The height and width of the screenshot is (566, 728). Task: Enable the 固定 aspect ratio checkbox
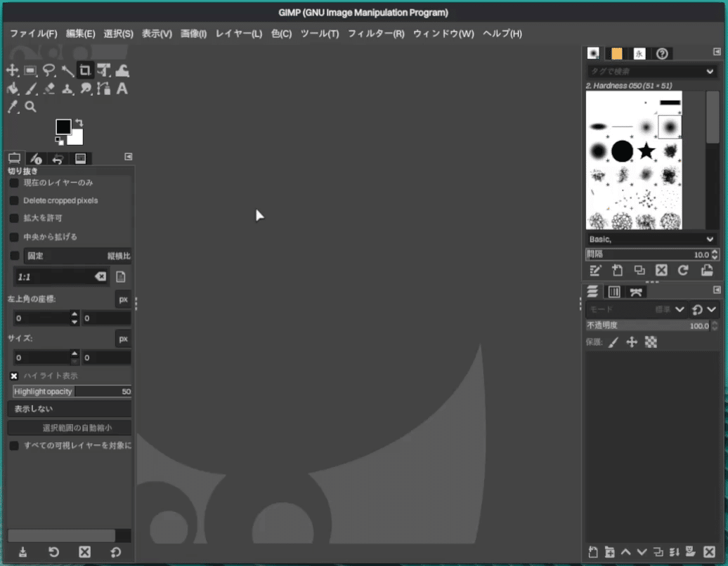14,256
